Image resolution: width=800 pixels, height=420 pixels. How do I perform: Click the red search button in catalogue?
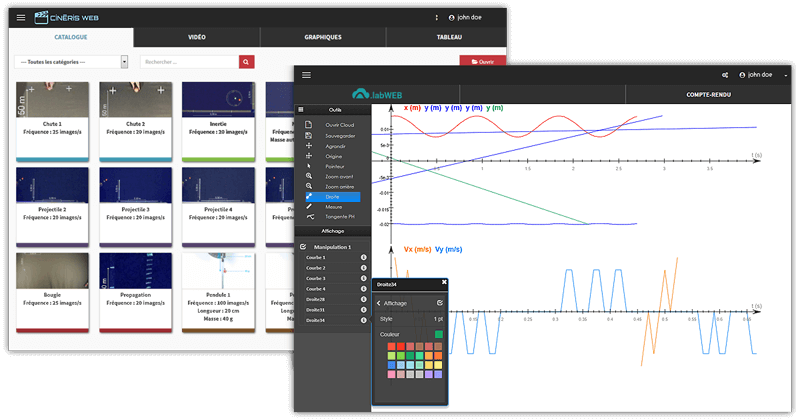[x=246, y=62]
